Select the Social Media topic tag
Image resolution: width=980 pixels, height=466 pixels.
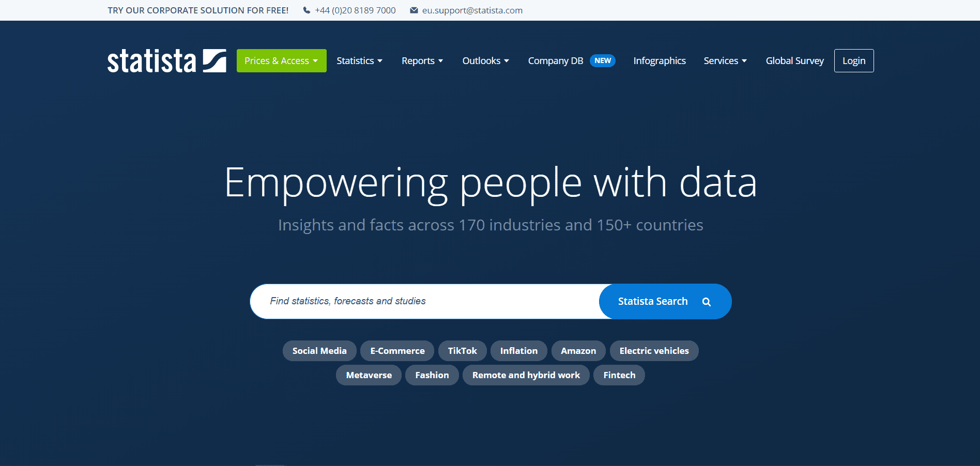point(319,351)
